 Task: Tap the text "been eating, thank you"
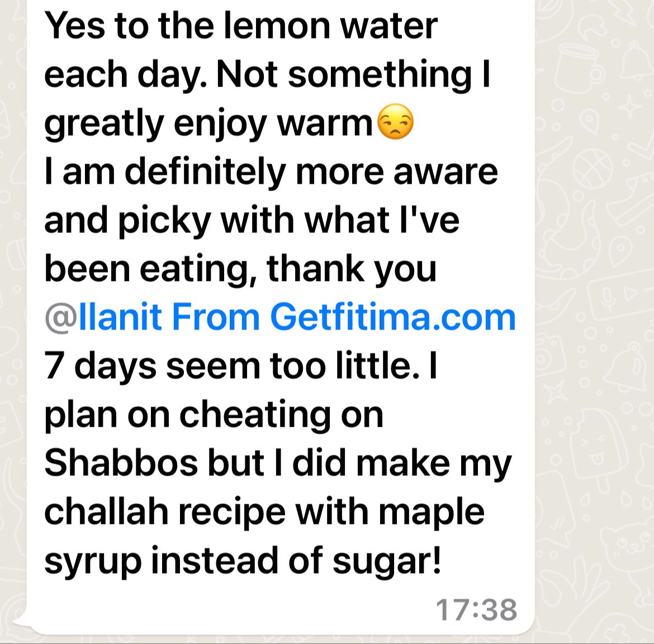tap(240, 270)
